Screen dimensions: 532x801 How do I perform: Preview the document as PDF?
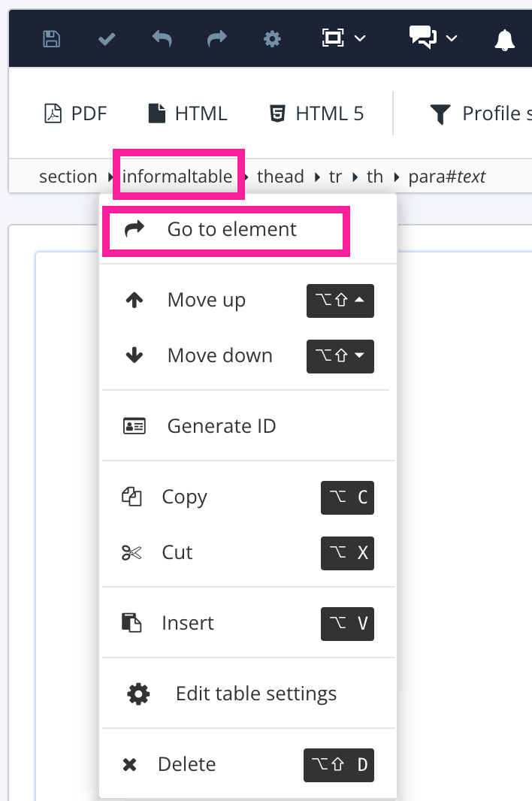[75, 113]
